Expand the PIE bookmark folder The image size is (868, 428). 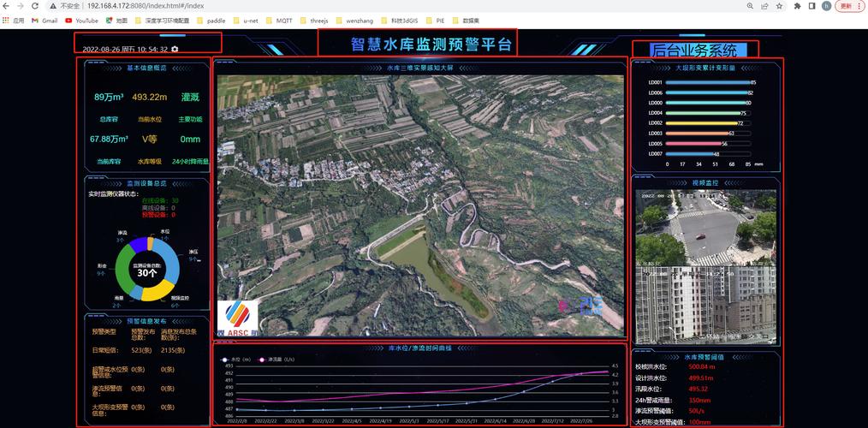435,21
